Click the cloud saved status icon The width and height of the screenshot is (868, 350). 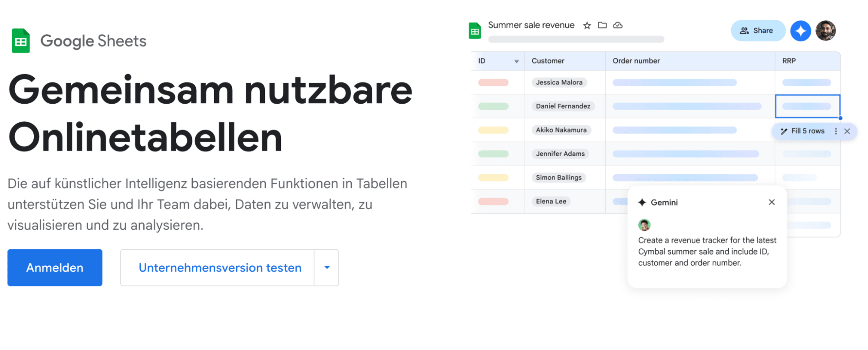tap(617, 25)
